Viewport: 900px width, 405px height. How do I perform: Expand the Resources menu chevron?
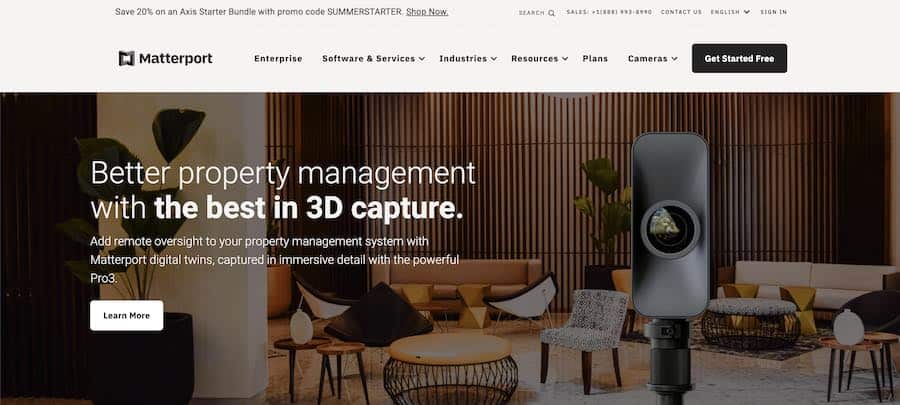coord(565,59)
